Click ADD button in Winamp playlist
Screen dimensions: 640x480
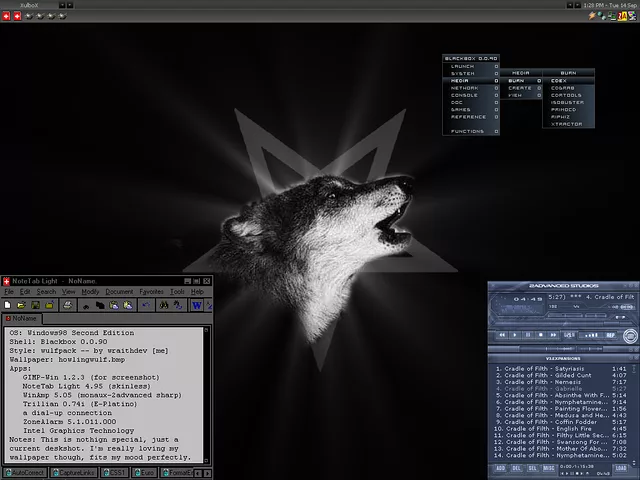[500, 469]
